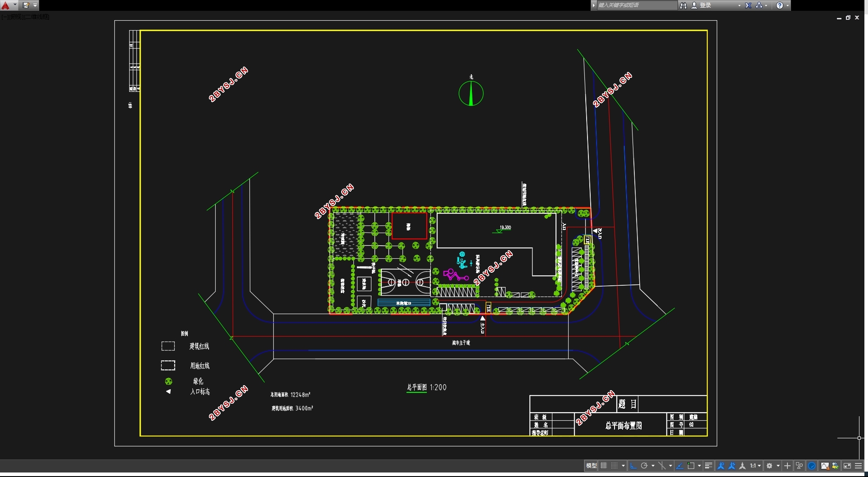Screen dimensions: 868x477
Task: Click the help question mark icon
Action: 780,5
